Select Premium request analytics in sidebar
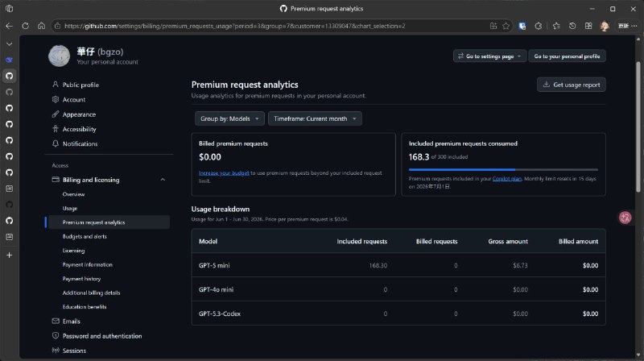 click(108, 222)
